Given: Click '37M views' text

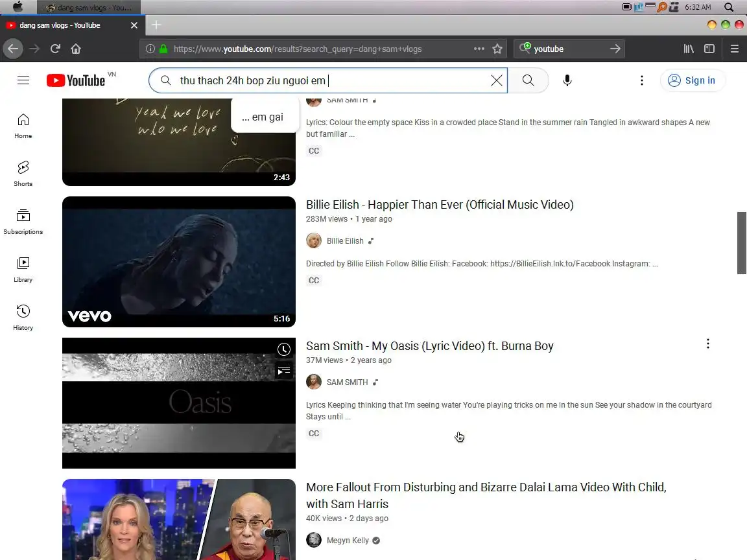Looking at the screenshot, I should click(324, 360).
